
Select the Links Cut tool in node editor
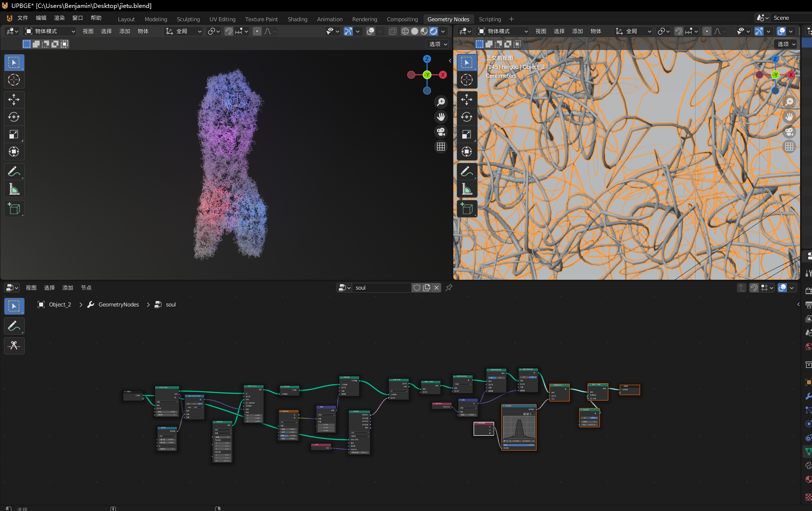(14, 346)
